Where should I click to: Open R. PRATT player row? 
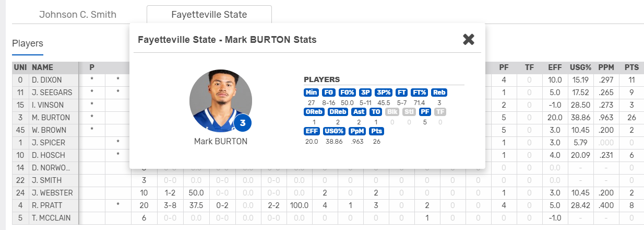click(328, 205)
